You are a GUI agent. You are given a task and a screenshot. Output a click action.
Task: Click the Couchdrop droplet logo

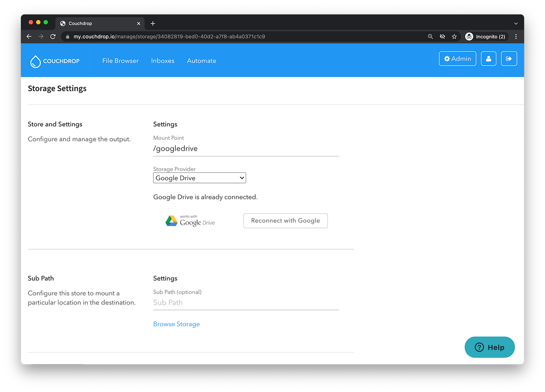36,60
